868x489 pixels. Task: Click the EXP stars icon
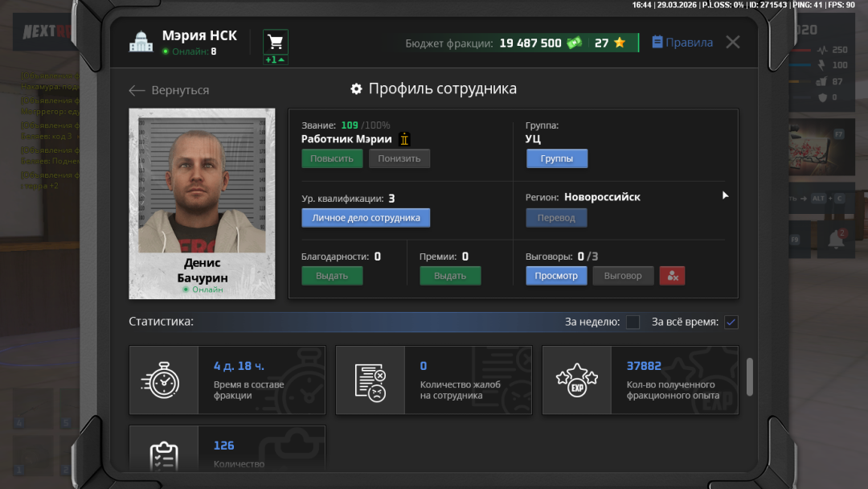(x=576, y=380)
